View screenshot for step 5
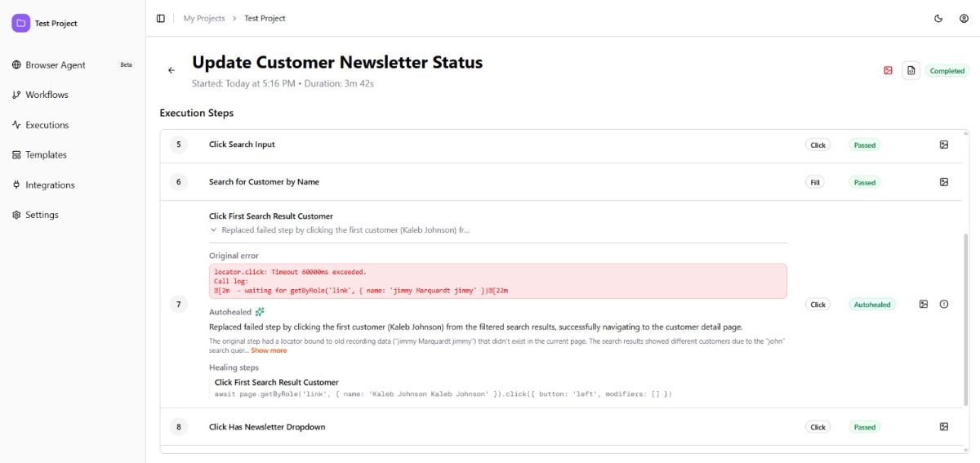 pyautogui.click(x=943, y=145)
